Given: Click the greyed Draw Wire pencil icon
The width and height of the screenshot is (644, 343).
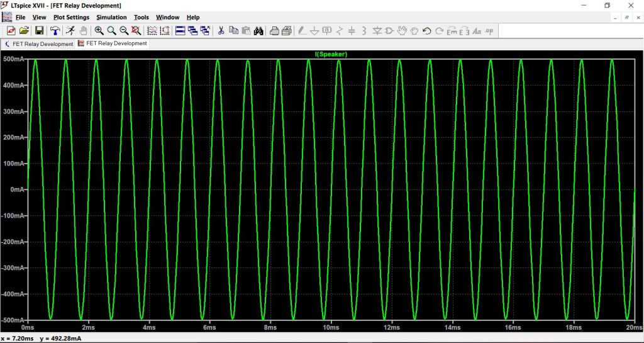Looking at the screenshot, I should click(302, 31).
